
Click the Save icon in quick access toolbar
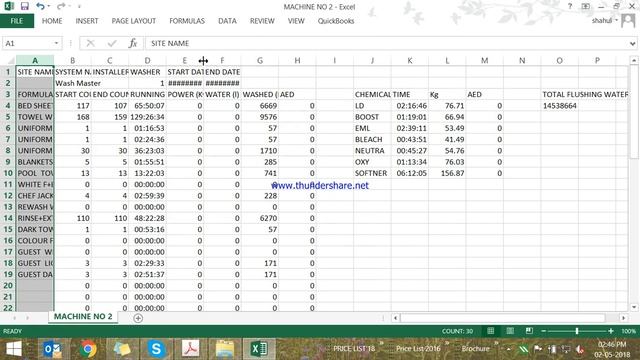pyautogui.click(x=24, y=7)
